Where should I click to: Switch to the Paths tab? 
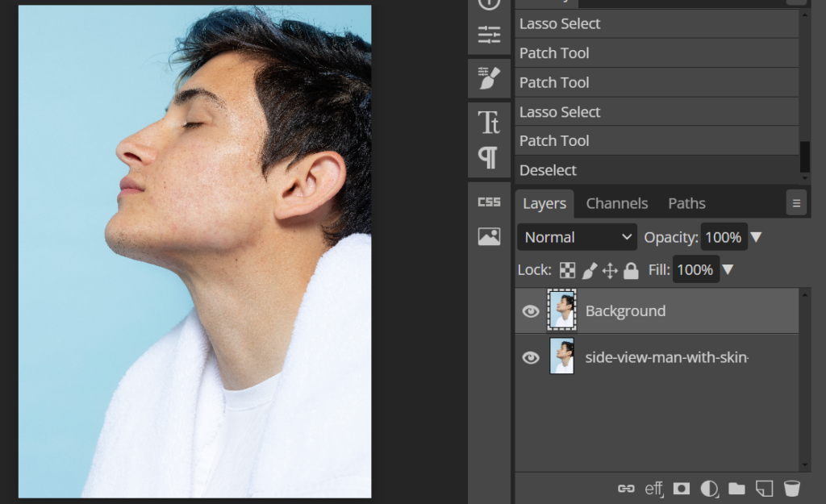(686, 203)
